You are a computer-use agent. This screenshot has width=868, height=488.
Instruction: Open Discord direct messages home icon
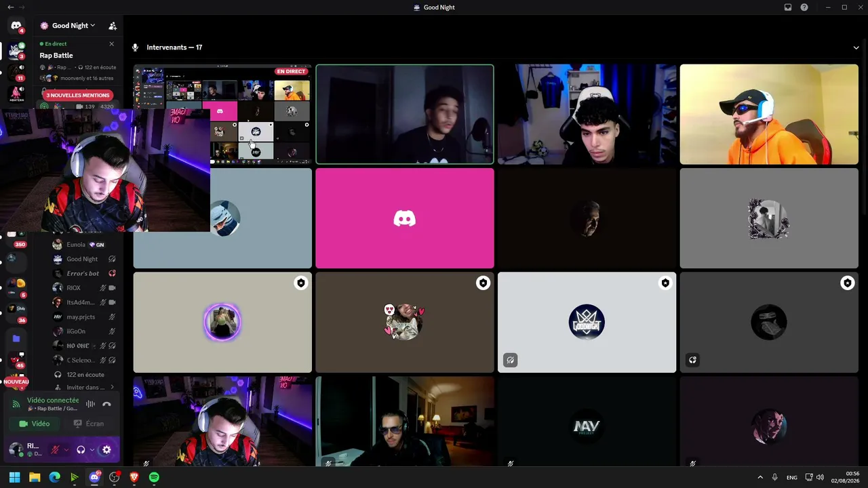16,26
